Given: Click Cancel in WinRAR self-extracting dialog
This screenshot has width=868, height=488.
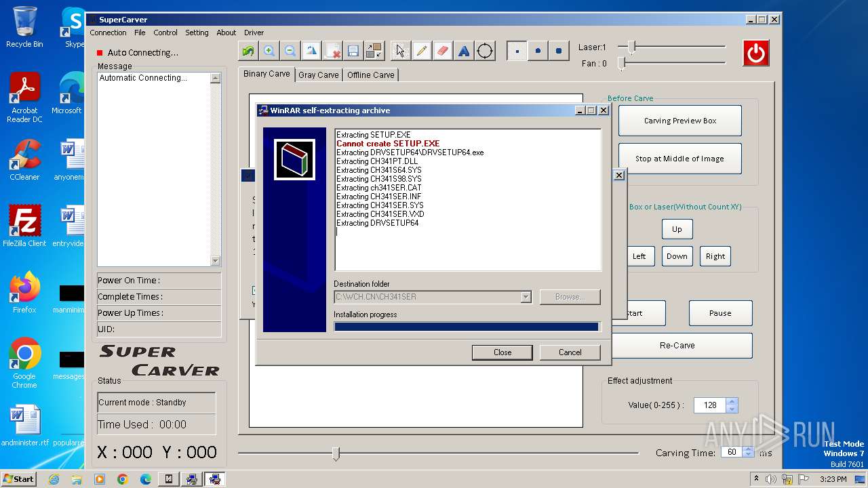Looking at the screenshot, I should pyautogui.click(x=570, y=352).
